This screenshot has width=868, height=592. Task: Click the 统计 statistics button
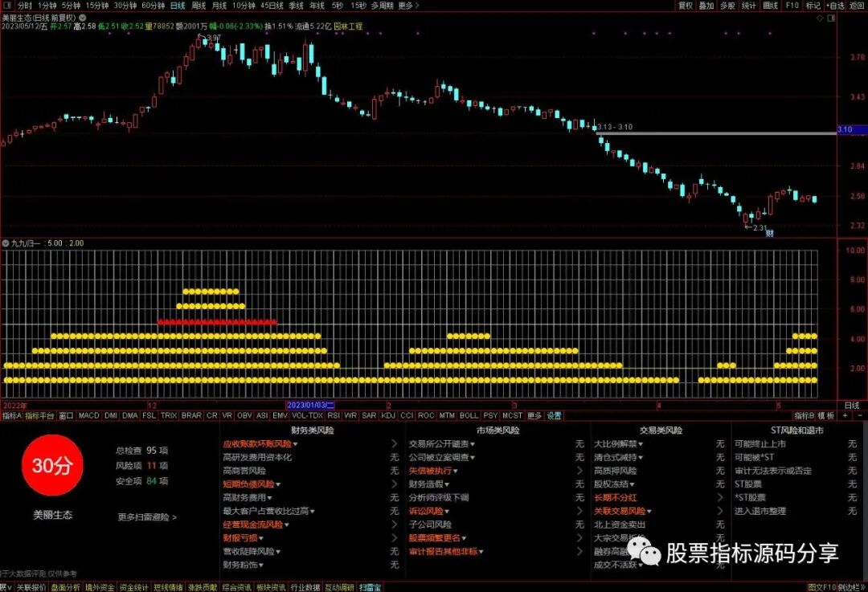click(x=748, y=6)
